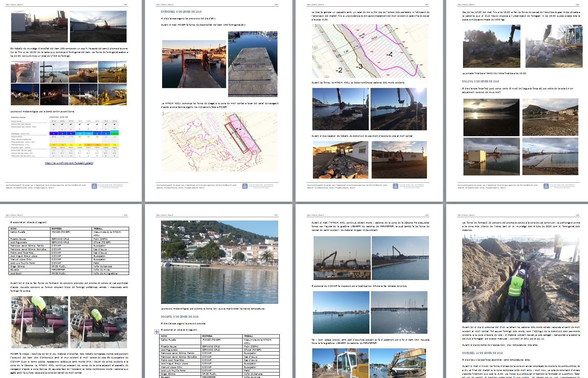Click the table move handle icon
The image size is (588, 378).
[x=157, y=332]
